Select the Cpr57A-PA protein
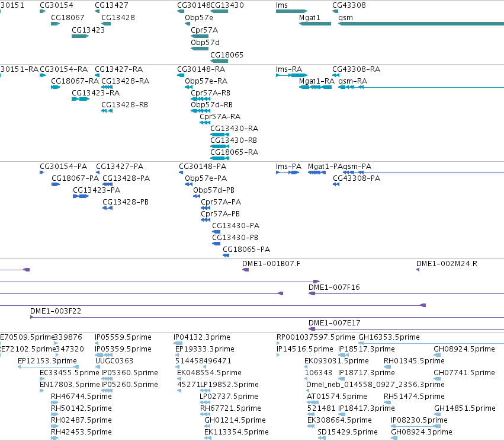504x441 pixels. click(x=206, y=208)
